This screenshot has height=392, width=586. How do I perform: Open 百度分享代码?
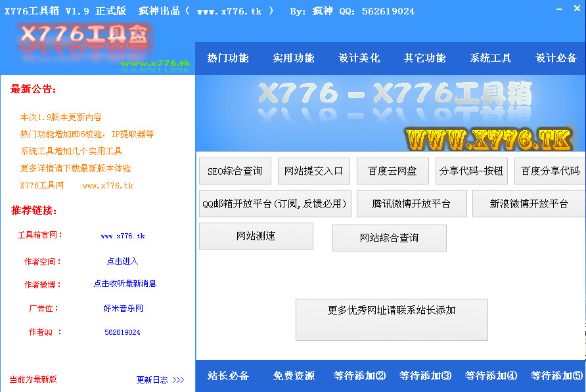[x=550, y=171]
